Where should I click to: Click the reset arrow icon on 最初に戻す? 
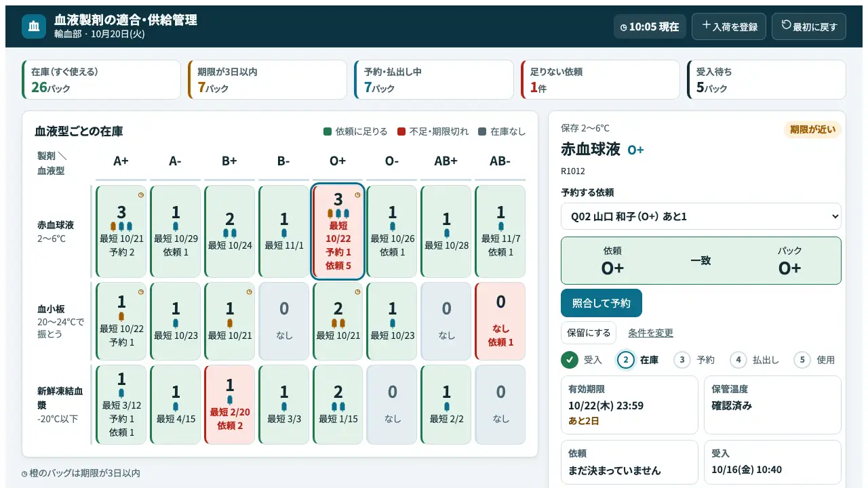[787, 25]
